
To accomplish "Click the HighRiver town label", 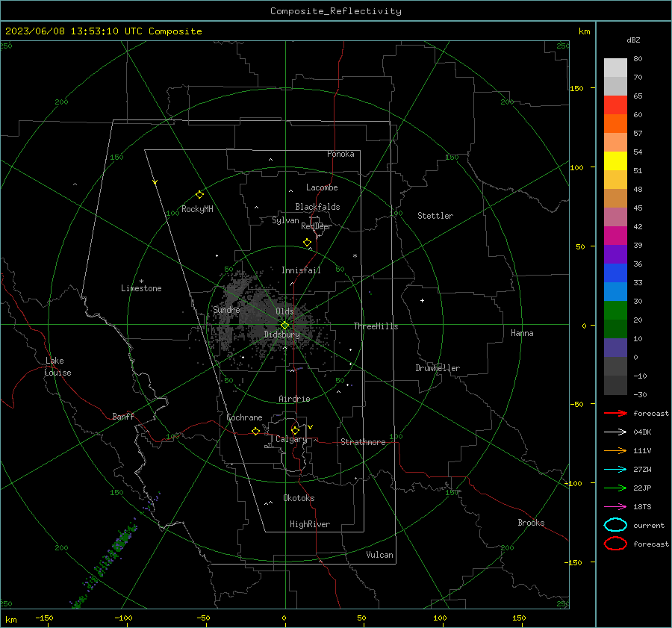I will pyautogui.click(x=310, y=524).
